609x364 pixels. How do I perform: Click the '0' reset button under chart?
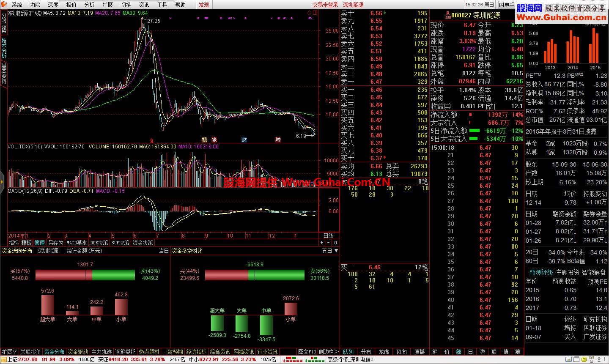coord(335,243)
